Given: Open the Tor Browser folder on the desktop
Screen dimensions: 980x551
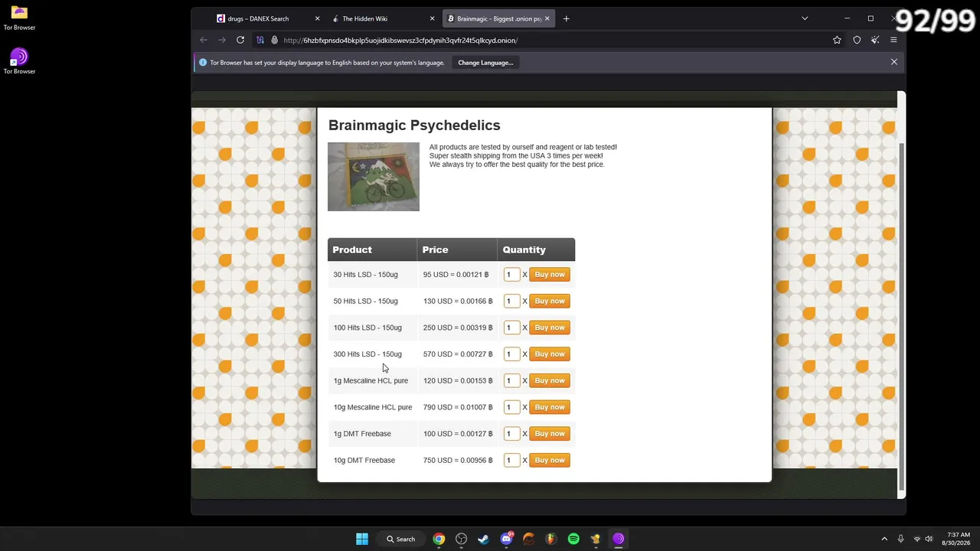Looking at the screenshot, I should click(19, 18).
